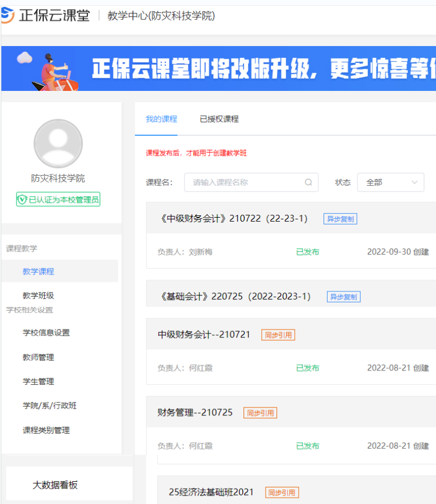Open 教学课程 in the sidebar
Viewport: 436px width, 504px height.
tap(39, 272)
